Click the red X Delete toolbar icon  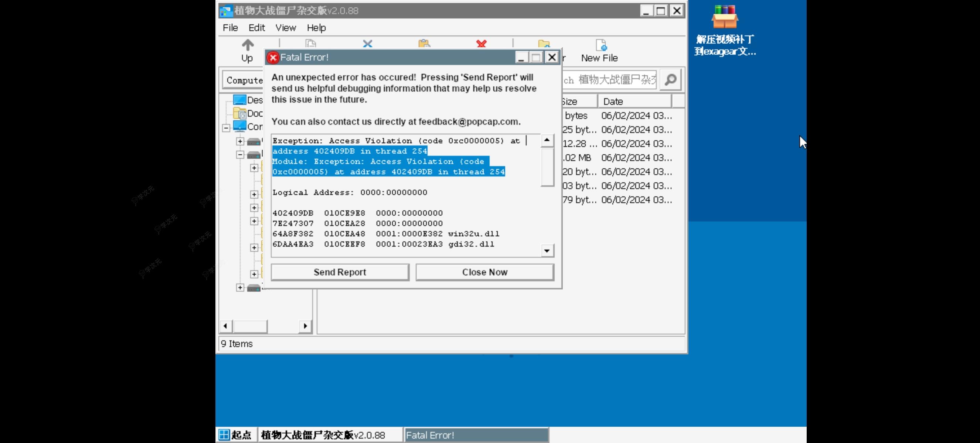[x=481, y=44]
